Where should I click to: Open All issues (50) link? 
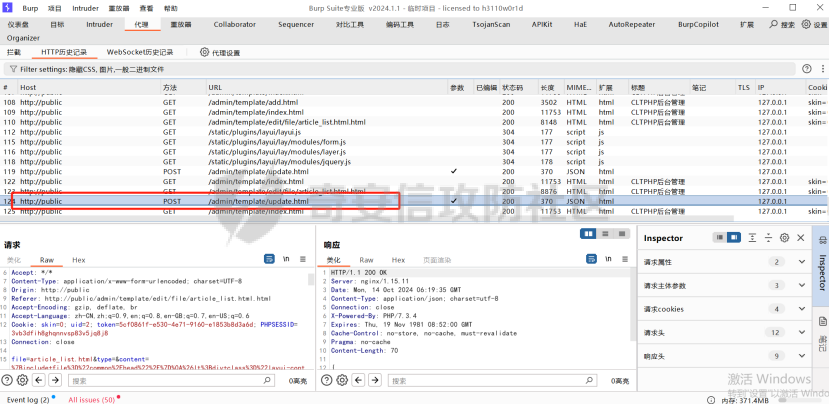(91, 400)
